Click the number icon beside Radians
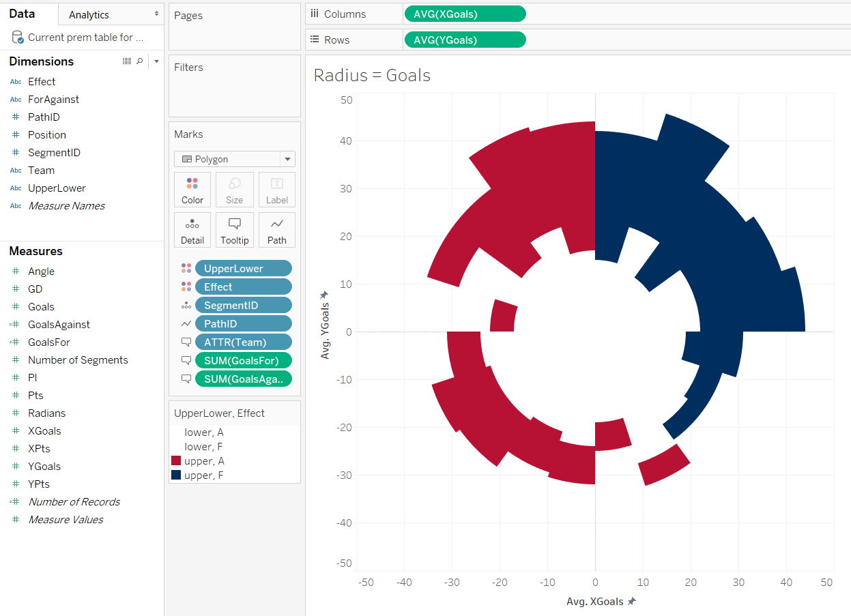Image resolution: width=851 pixels, height=616 pixels. (16, 413)
